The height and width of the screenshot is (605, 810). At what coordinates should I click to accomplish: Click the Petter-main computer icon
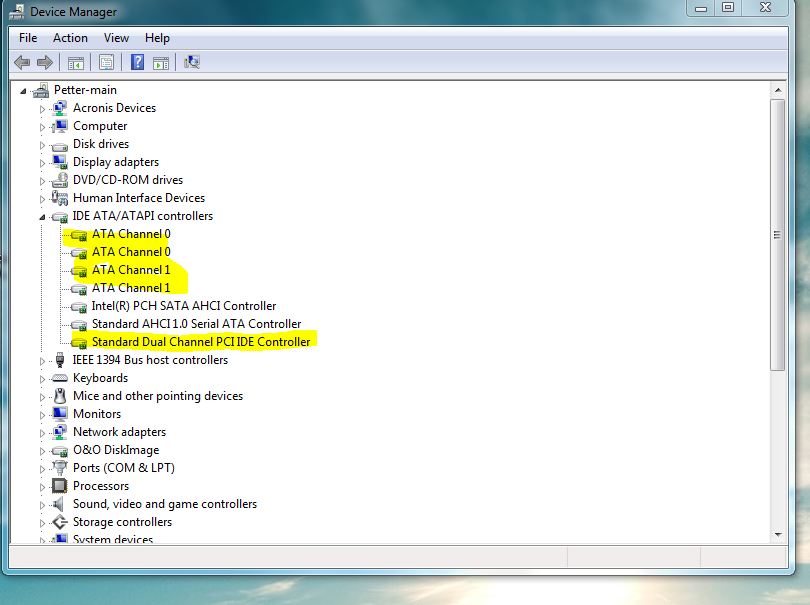tap(41, 90)
